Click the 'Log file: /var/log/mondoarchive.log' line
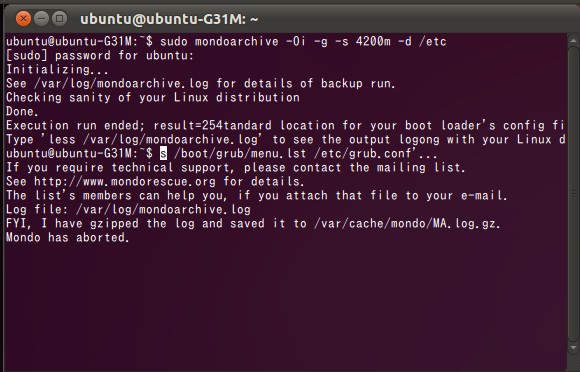The image size is (580, 372). 128,210
